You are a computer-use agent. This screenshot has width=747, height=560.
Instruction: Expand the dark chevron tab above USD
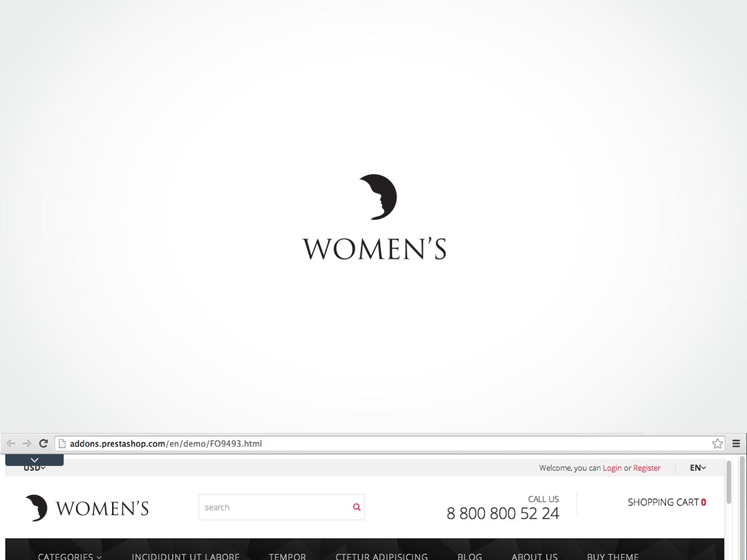(x=34, y=460)
